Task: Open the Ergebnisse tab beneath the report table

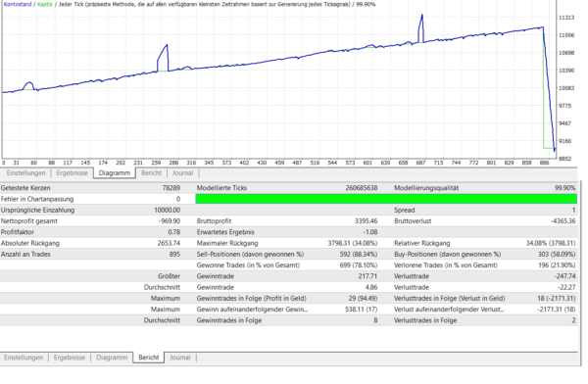Action: (x=70, y=358)
